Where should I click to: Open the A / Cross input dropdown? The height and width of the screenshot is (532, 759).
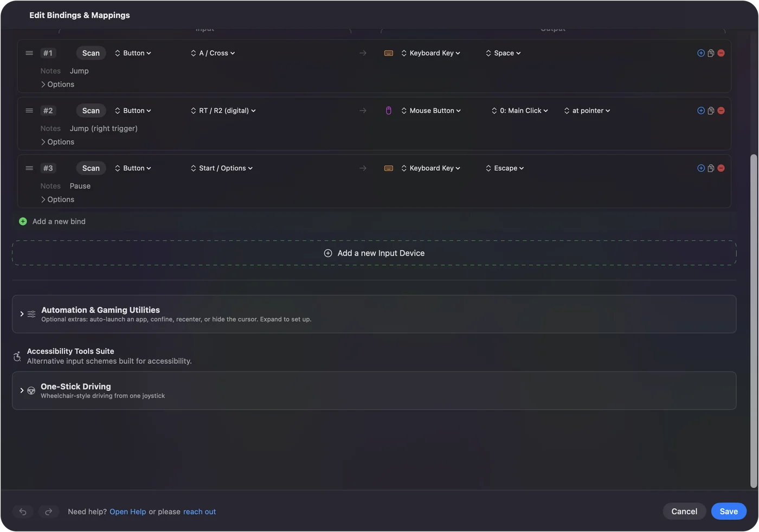[213, 53]
